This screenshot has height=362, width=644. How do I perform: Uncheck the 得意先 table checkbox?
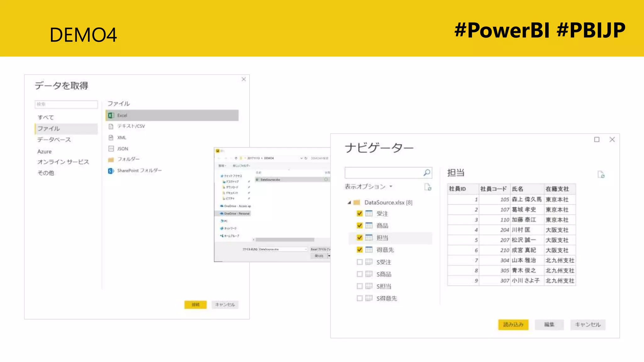pyautogui.click(x=360, y=250)
